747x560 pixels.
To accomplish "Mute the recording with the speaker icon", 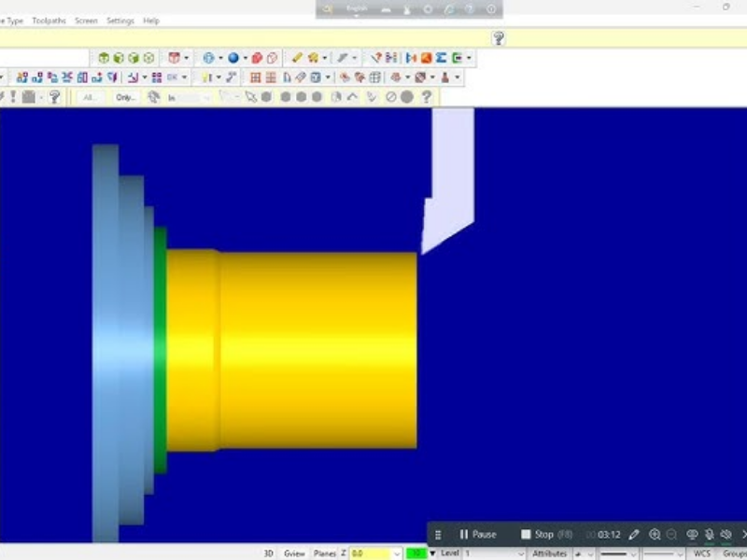I will [x=724, y=534].
